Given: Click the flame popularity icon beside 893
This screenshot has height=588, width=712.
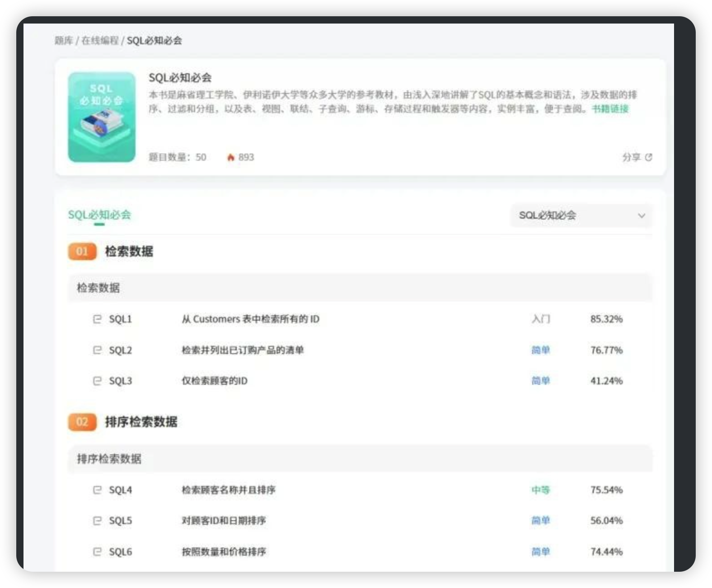Looking at the screenshot, I should [x=231, y=157].
